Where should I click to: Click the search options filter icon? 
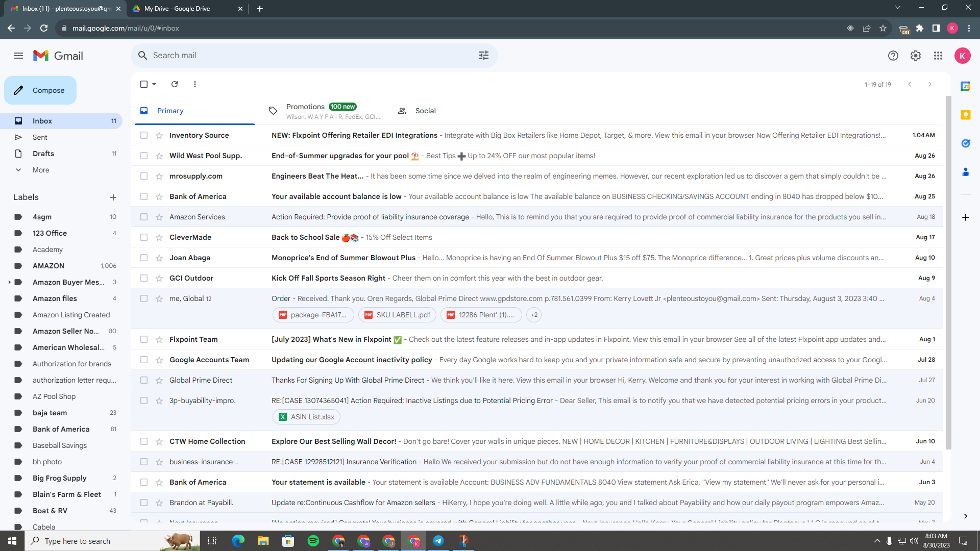[x=484, y=55]
